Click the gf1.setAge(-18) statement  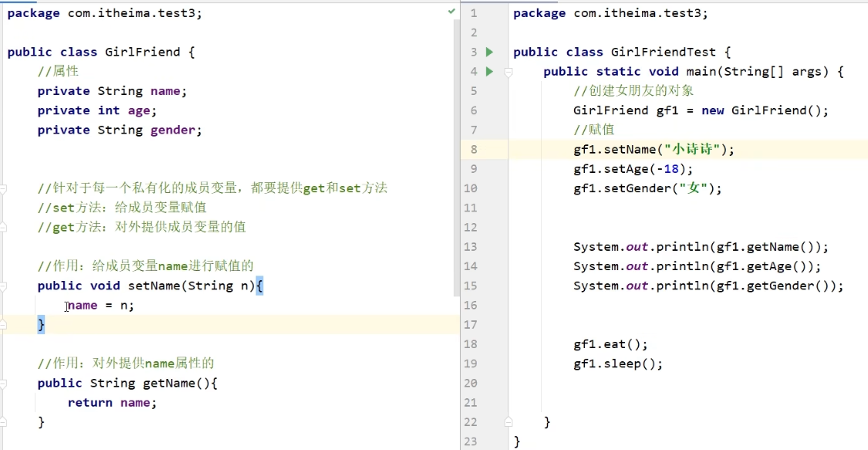(633, 169)
